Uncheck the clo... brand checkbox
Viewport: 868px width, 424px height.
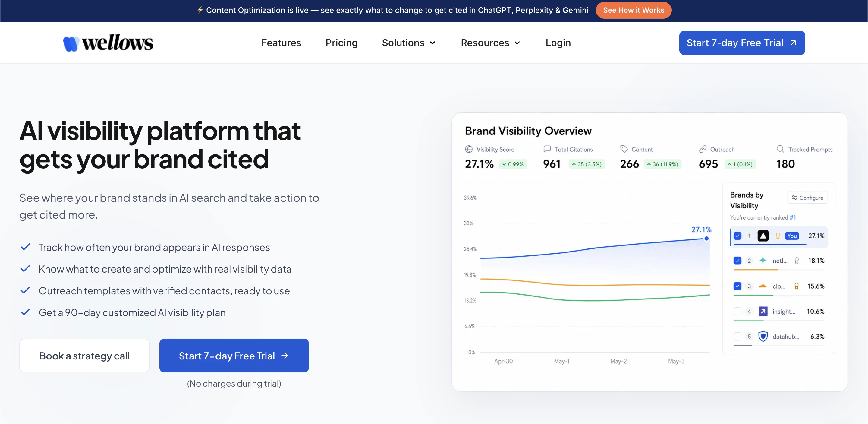(x=737, y=286)
